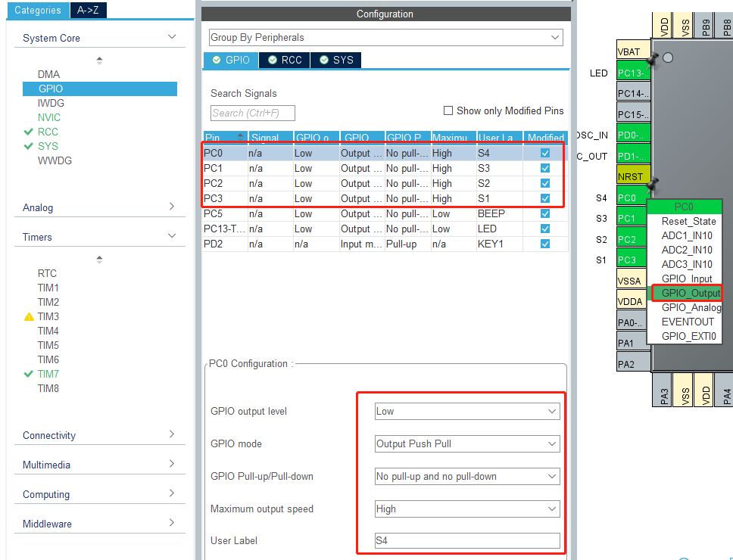Click the PC13 green pin on chip
The width and height of the screenshot is (733, 560).
[633, 73]
